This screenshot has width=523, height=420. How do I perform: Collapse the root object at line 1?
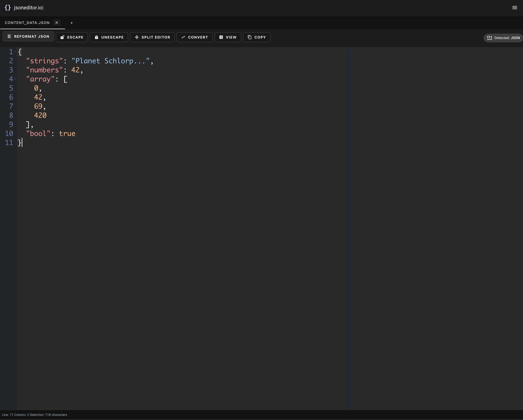pyautogui.click(x=15, y=52)
